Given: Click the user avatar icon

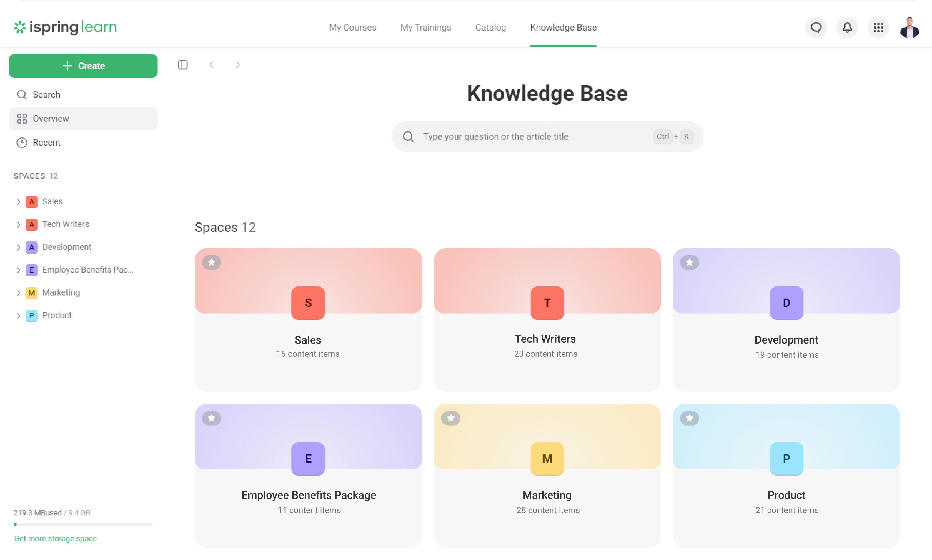Looking at the screenshot, I should (909, 27).
